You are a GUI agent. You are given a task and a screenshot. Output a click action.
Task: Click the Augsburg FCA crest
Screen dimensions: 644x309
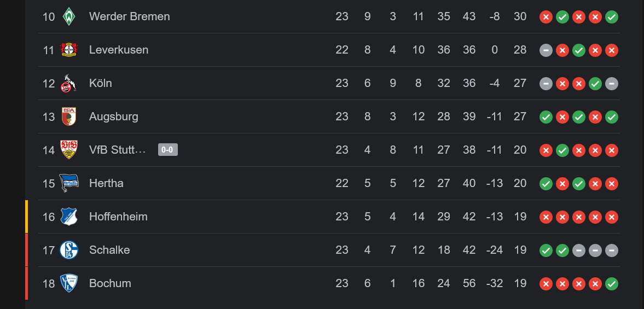pos(68,116)
